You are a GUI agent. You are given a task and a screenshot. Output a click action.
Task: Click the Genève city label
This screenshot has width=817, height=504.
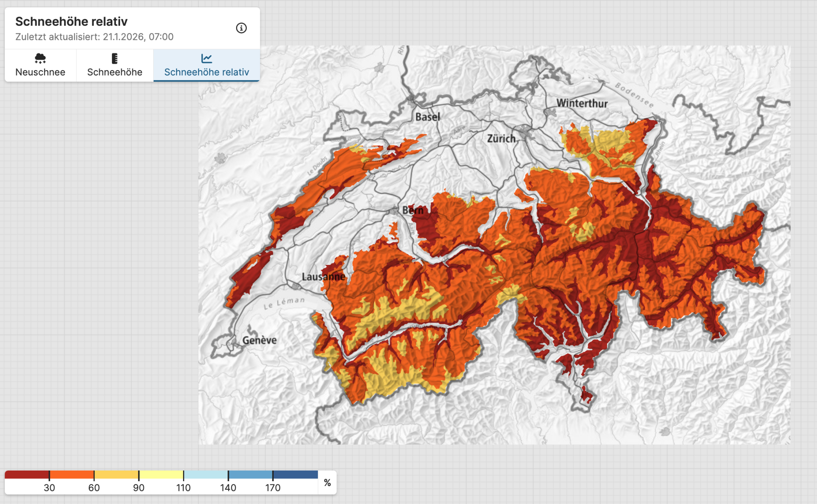coord(259,340)
